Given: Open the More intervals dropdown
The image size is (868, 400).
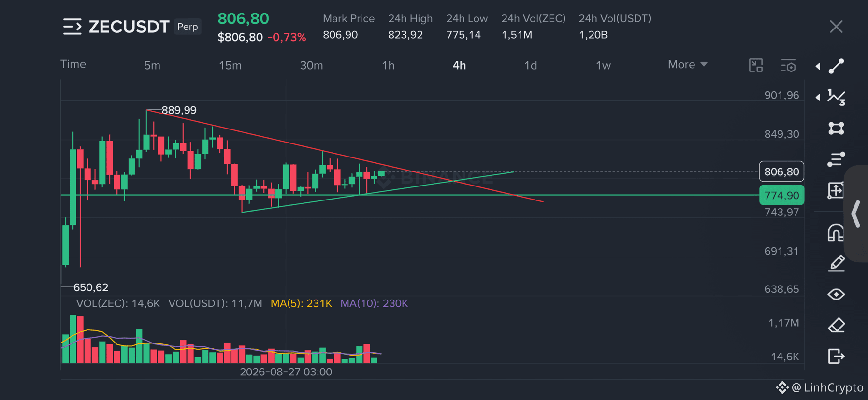Looking at the screenshot, I should pyautogui.click(x=687, y=64).
